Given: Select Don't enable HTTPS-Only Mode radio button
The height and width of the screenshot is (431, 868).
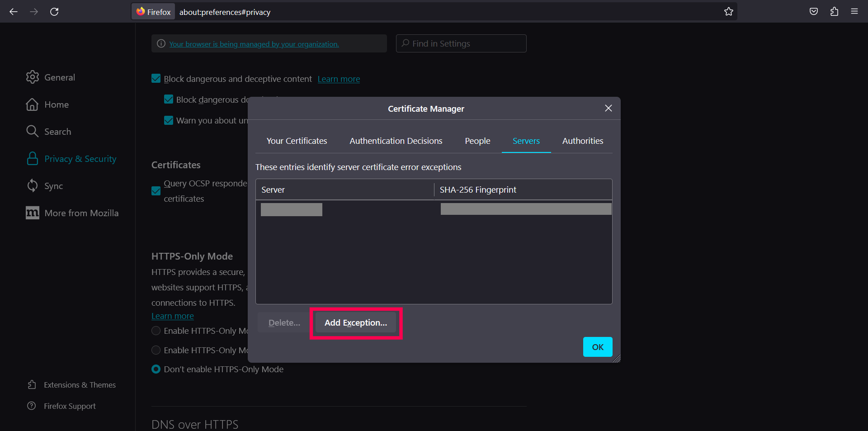Looking at the screenshot, I should 156,369.
